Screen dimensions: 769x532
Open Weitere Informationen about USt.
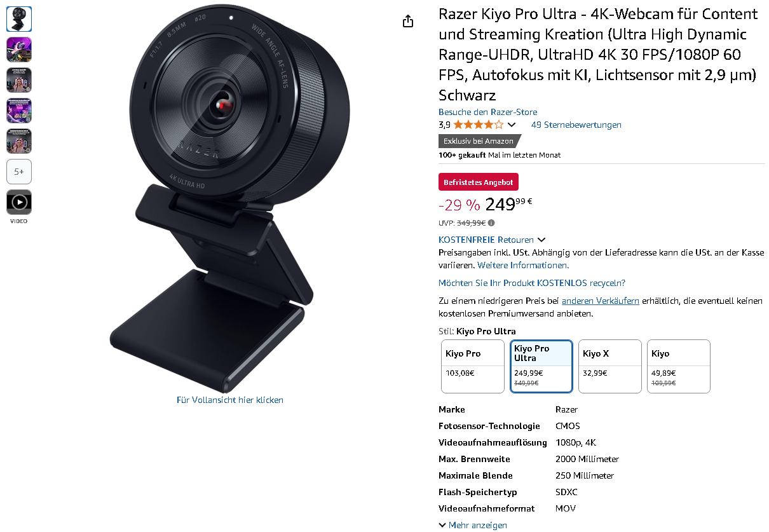click(523, 265)
